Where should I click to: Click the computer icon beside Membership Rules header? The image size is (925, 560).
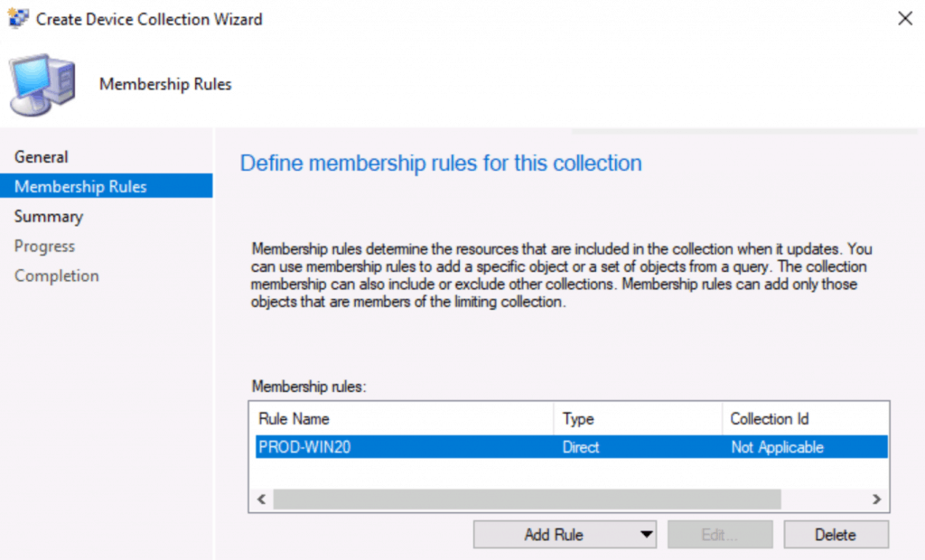(x=42, y=84)
